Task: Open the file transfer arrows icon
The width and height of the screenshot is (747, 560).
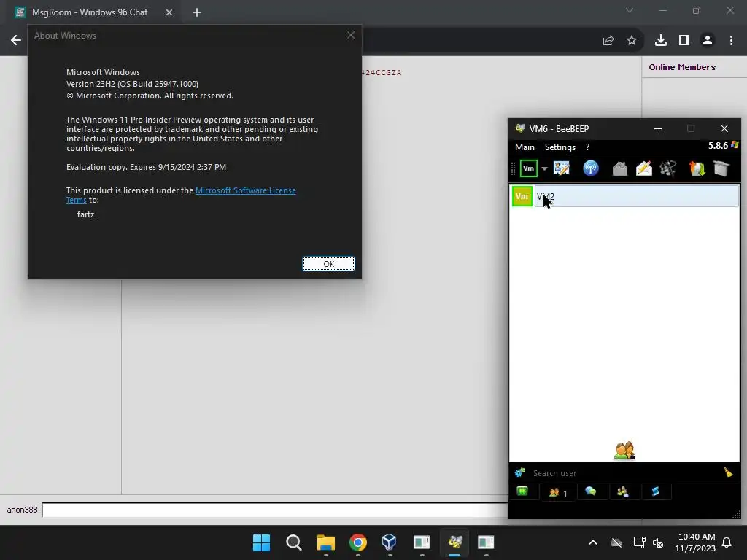Action: pyautogui.click(x=697, y=168)
